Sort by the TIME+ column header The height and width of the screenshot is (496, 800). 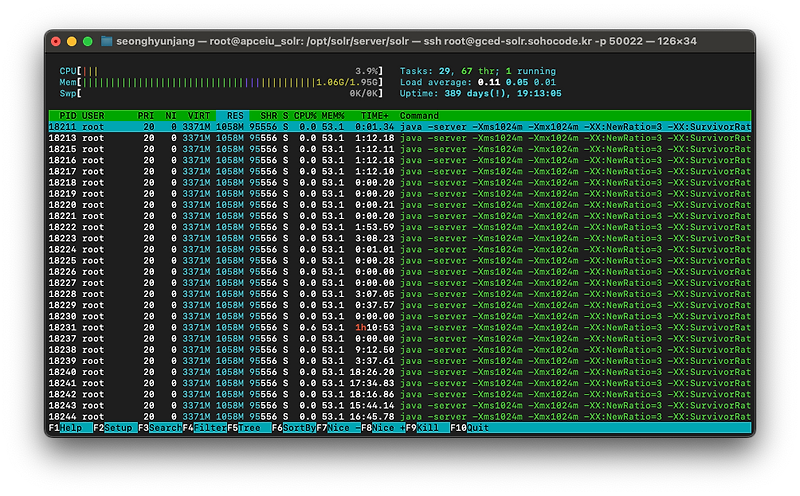[x=374, y=116]
